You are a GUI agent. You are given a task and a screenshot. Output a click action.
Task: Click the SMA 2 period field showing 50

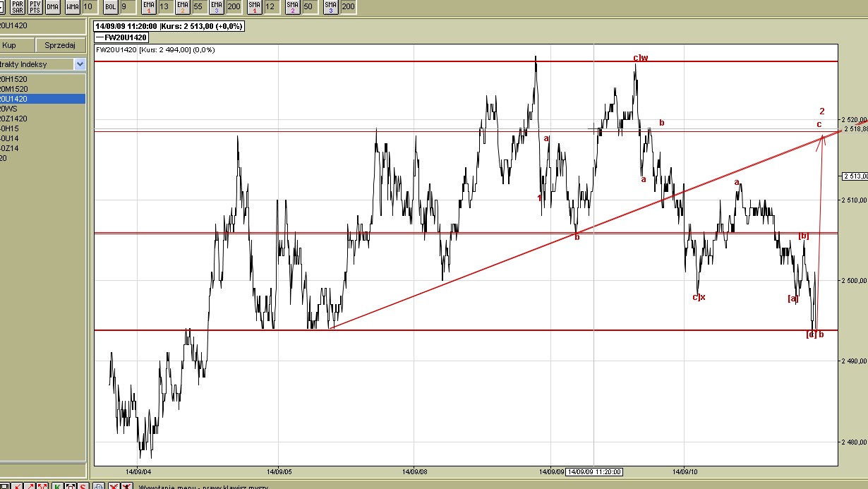coord(310,6)
